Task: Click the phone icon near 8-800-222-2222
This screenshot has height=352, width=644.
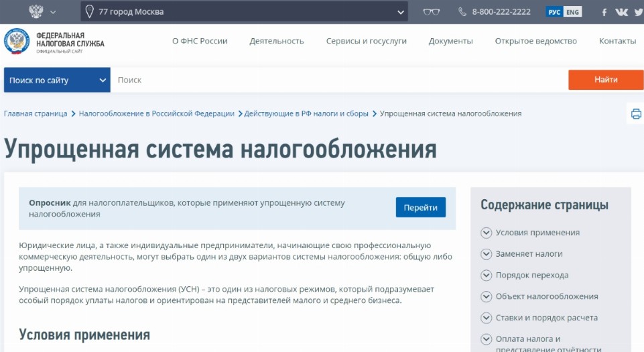Action: (462, 12)
